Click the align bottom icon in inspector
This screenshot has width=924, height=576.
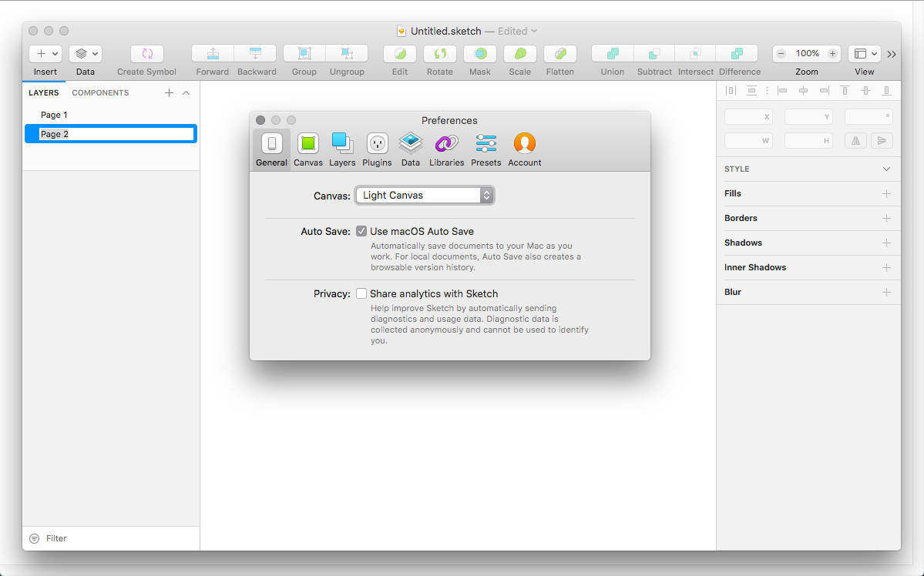pos(886,91)
